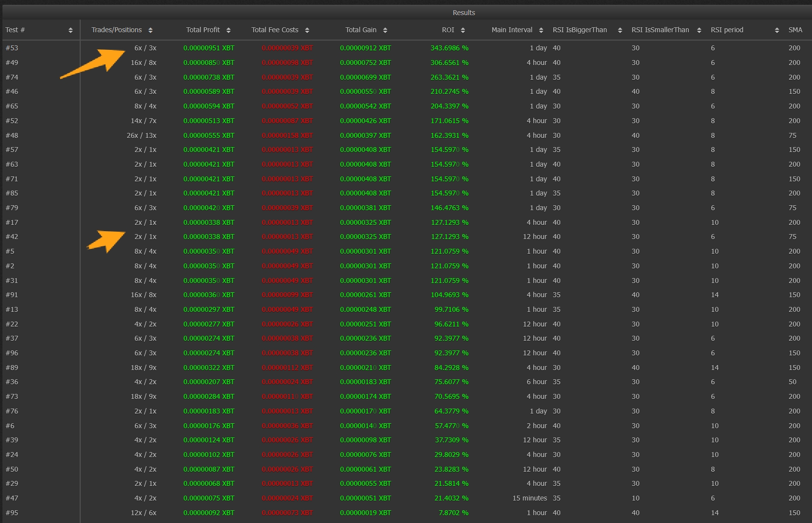
Task: Click the 15 minutes interval cell
Action: point(529,498)
